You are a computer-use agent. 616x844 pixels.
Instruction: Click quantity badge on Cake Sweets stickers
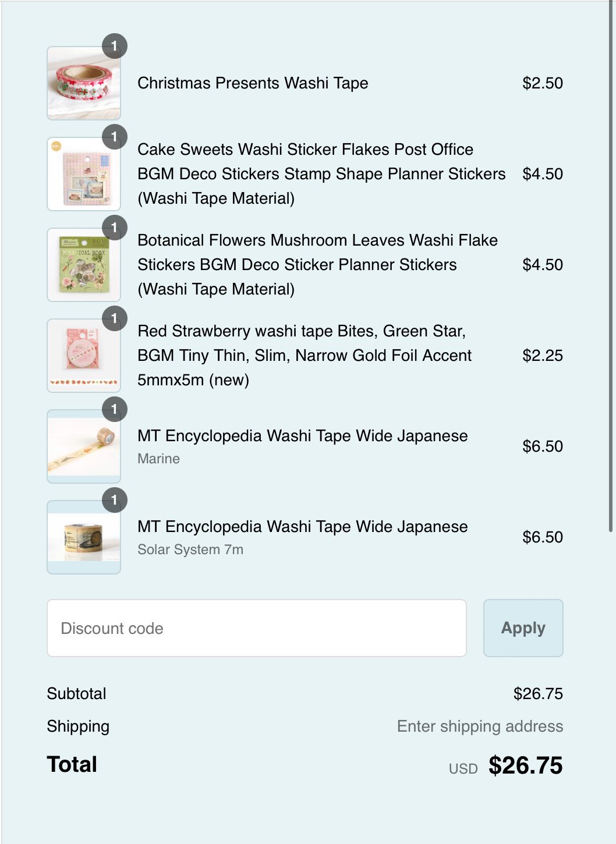(115, 137)
